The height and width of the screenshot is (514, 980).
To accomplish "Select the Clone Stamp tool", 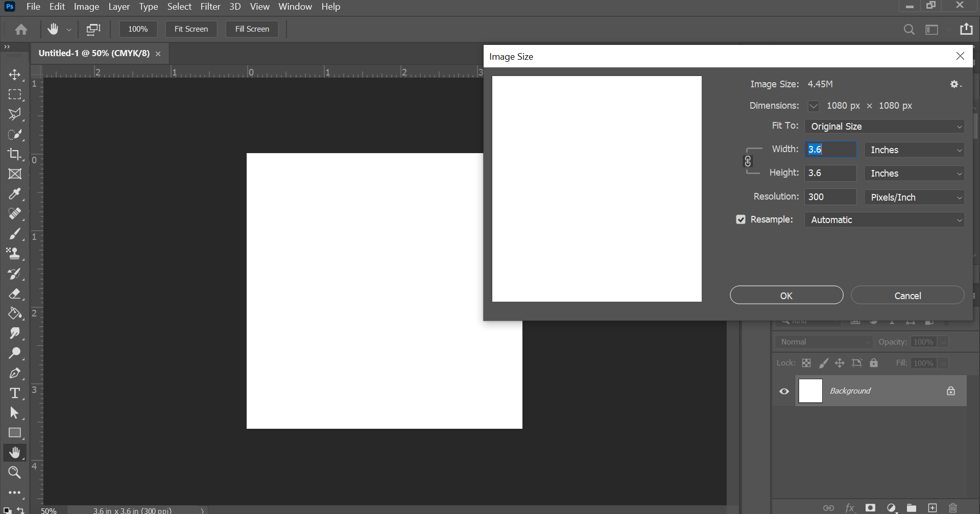I will coord(14,254).
